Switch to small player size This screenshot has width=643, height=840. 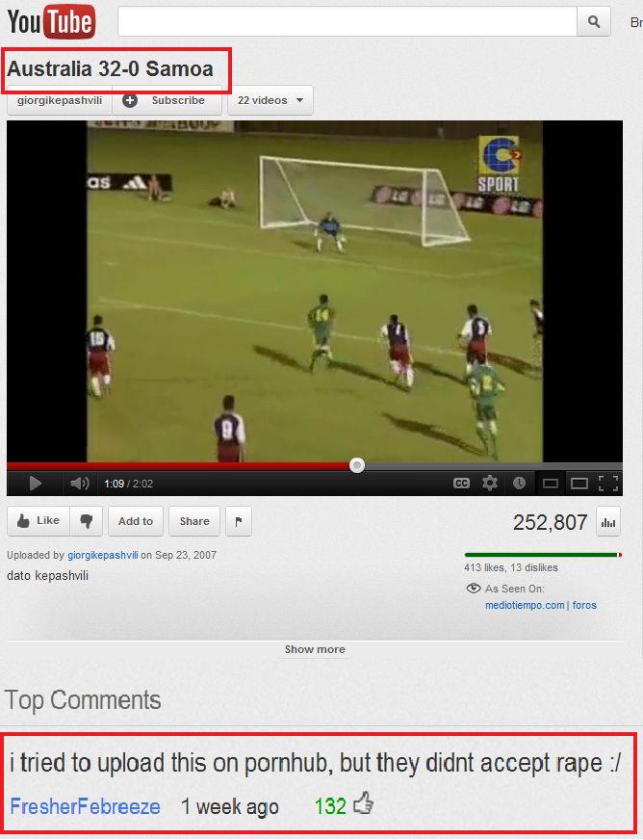pyautogui.click(x=550, y=484)
